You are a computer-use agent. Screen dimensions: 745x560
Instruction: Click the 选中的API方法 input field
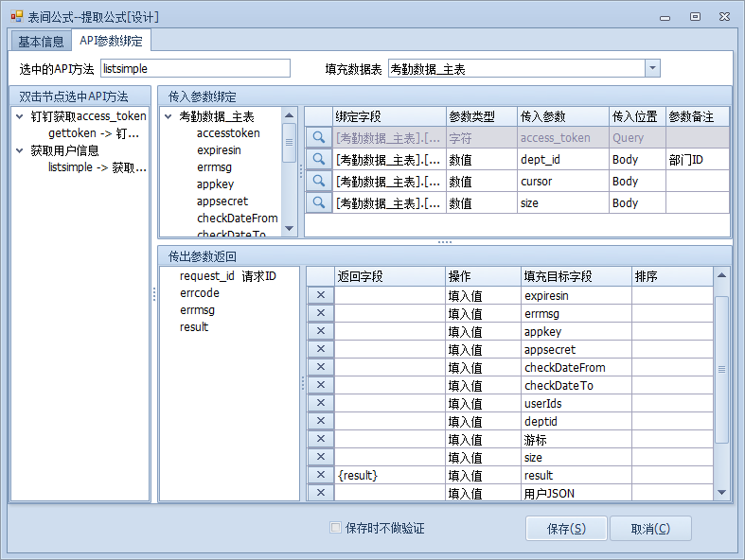[x=194, y=68]
